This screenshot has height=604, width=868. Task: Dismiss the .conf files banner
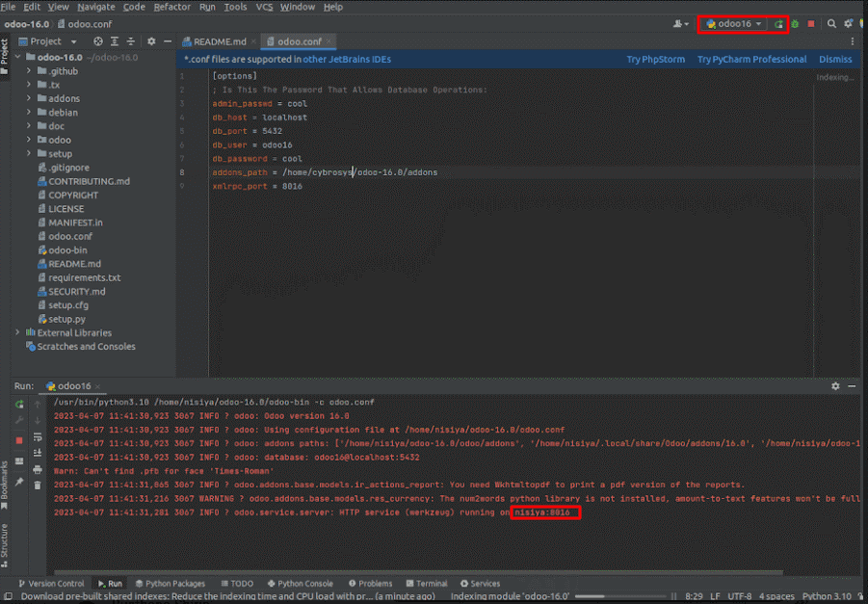pos(835,59)
